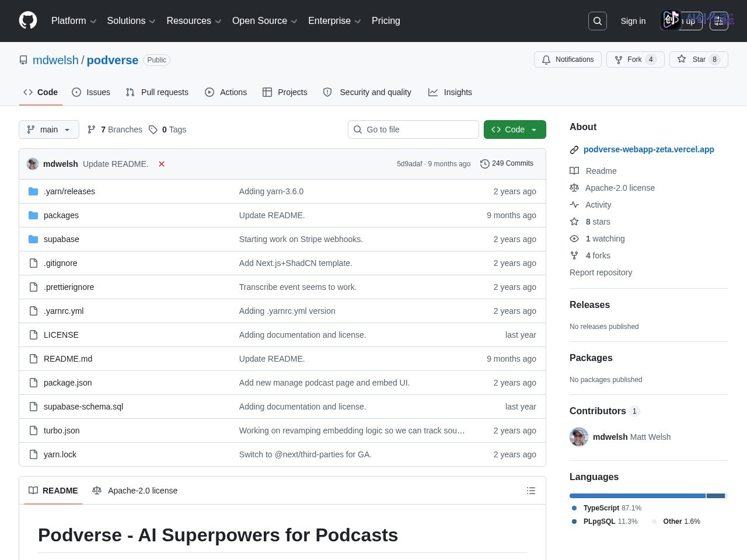Image resolution: width=747 pixels, height=560 pixels.
Task: Select the Apache-2.0 license tab
Action: (x=135, y=491)
